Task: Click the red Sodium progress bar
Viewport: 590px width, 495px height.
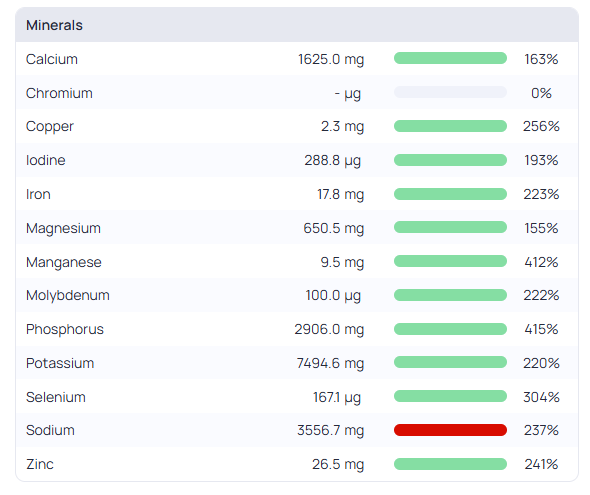Action: pyautogui.click(x=450, y=430)
